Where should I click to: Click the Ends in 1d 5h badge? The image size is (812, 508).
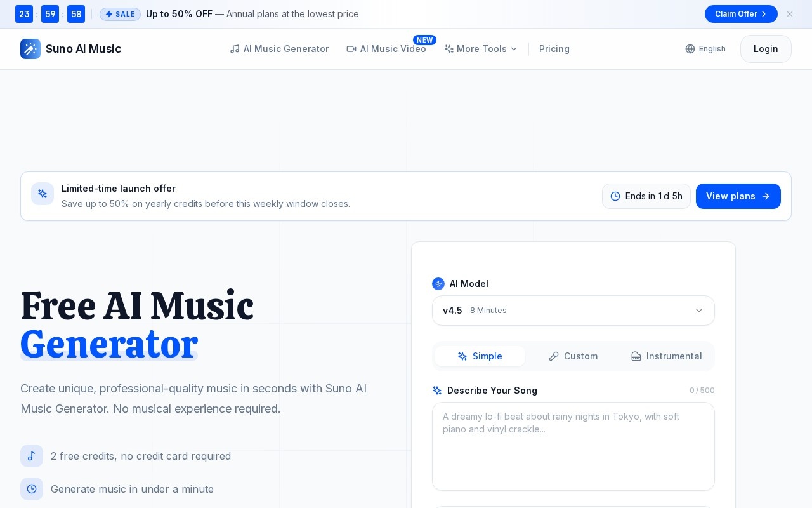coord(646,196)
